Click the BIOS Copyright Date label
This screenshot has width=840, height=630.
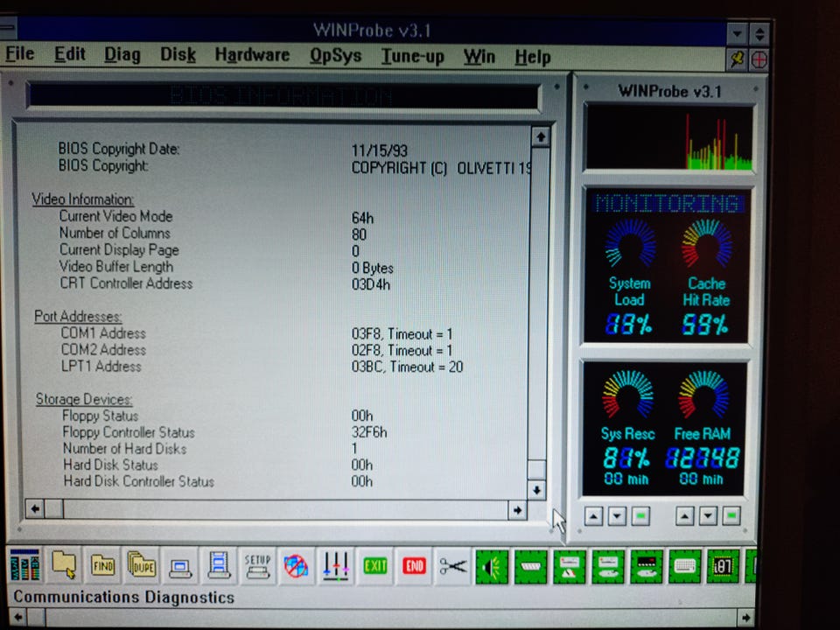click(x=118, y=149)
